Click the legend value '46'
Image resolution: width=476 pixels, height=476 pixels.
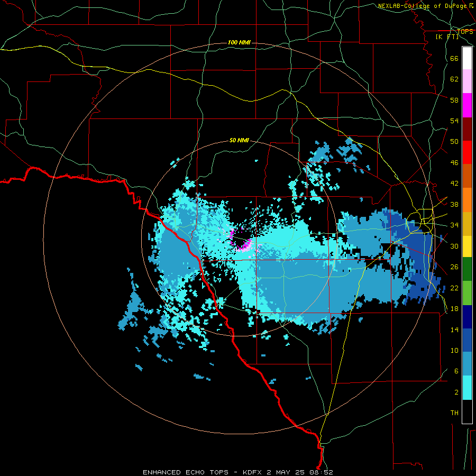tap(454, 163)
